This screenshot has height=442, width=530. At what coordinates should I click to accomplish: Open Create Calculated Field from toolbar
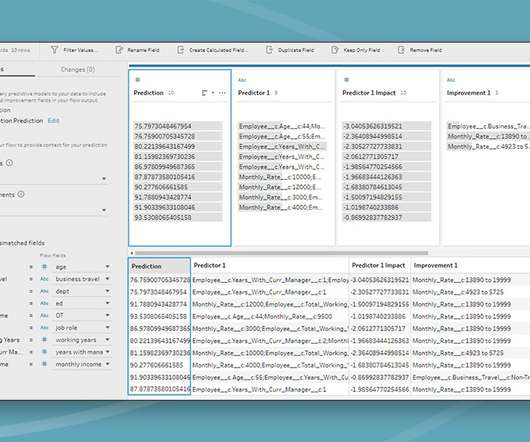point(212,50)
